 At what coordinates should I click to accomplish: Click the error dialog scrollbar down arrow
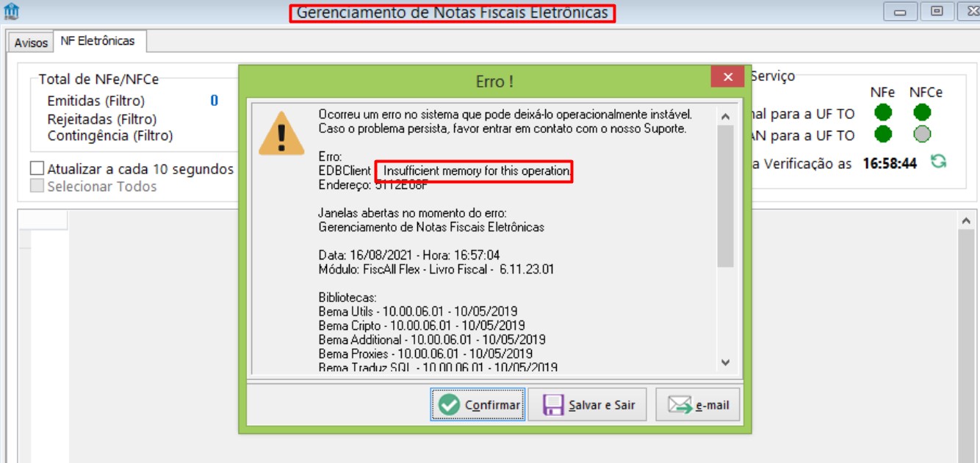tap(725, 363)
